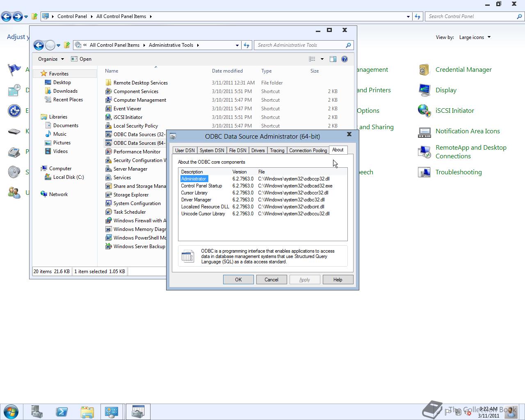Screen dimensions: 525x420
Task: Click the Storage Explorer icon
Action: (x=108, y=195)
